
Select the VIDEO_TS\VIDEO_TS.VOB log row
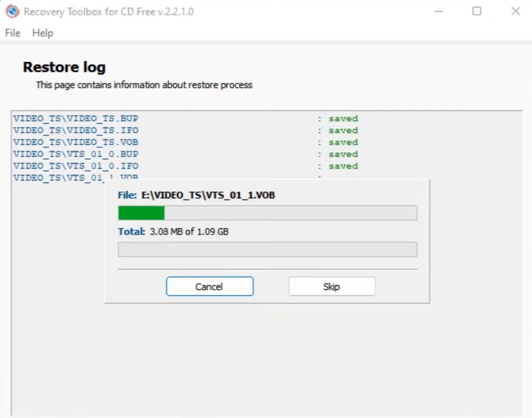click(186, 142)
